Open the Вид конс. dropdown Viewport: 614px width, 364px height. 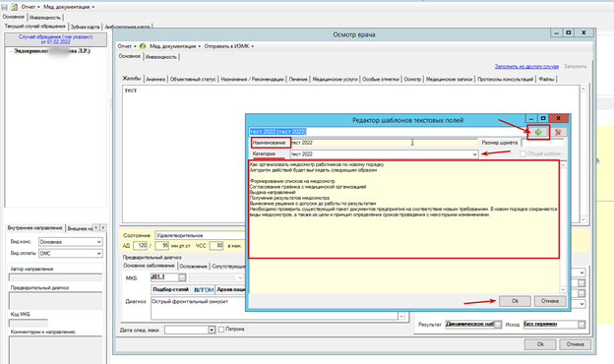pos(99,242)
